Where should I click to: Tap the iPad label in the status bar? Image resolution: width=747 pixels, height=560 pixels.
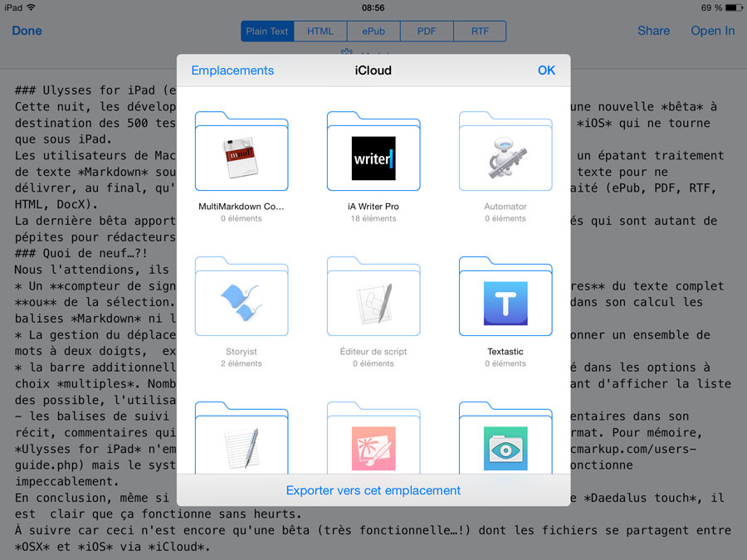click(x=13, y=7)
